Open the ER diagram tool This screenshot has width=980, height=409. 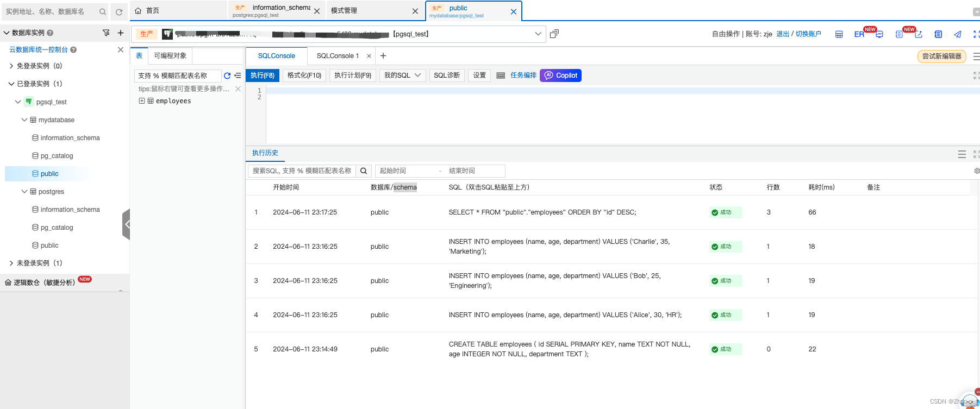[x=859, y=34]
